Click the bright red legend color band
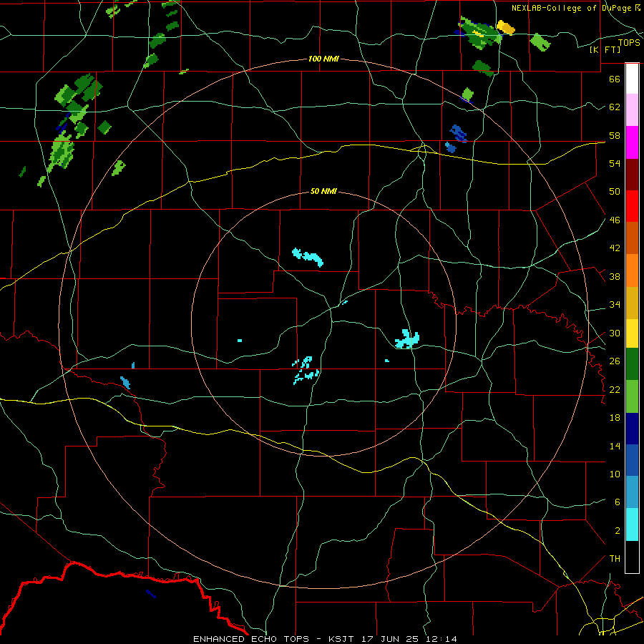The height and width of the screenshot is (644, 644). tap(632, 207)
